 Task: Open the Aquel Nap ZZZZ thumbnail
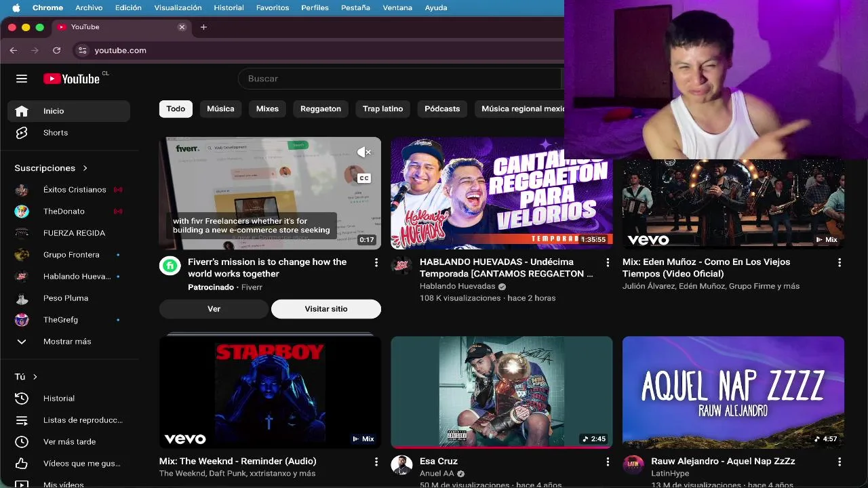[733, 392]
